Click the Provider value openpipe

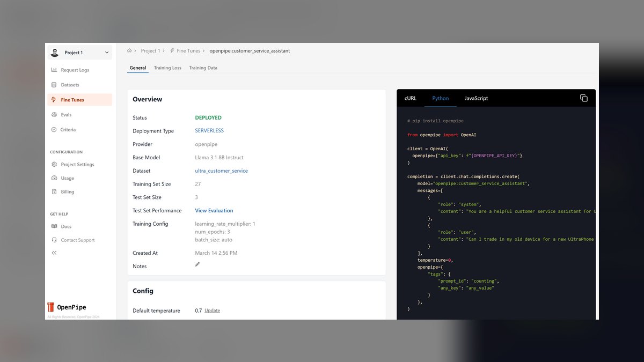pos(206,144)
